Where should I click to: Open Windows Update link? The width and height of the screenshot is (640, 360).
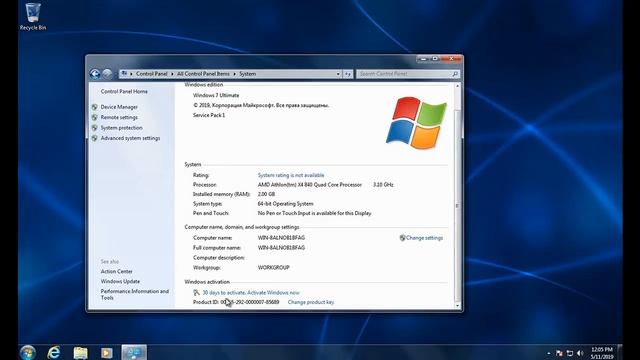[120, 282]
